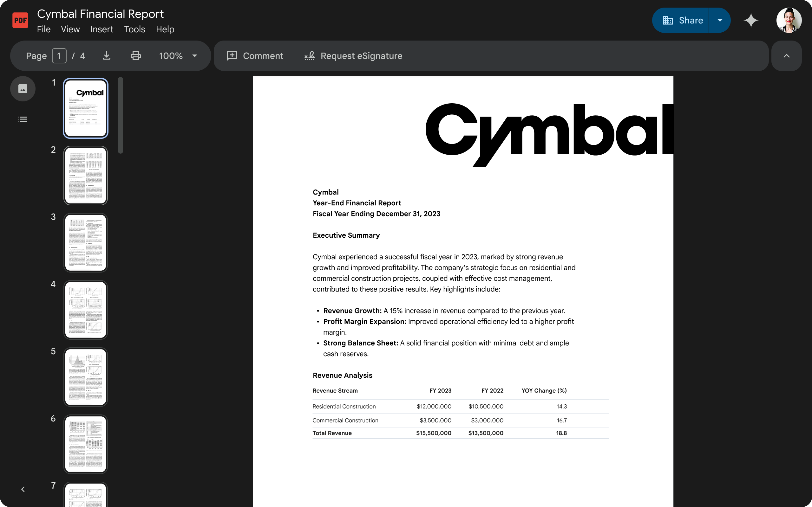The width and height of the screenshot is (812, 507).
Task: Click the download PDF icon
Action: [x=106, y=56]
